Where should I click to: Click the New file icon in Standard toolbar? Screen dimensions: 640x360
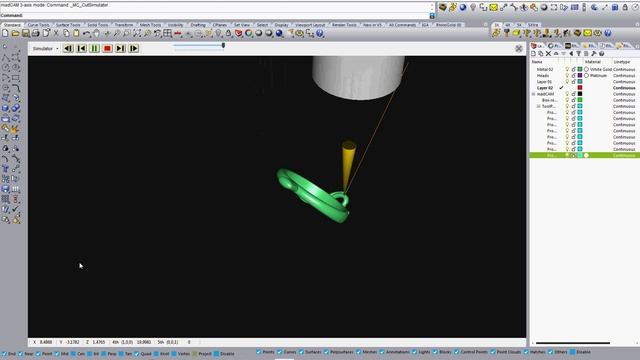(x=5, y=33)
